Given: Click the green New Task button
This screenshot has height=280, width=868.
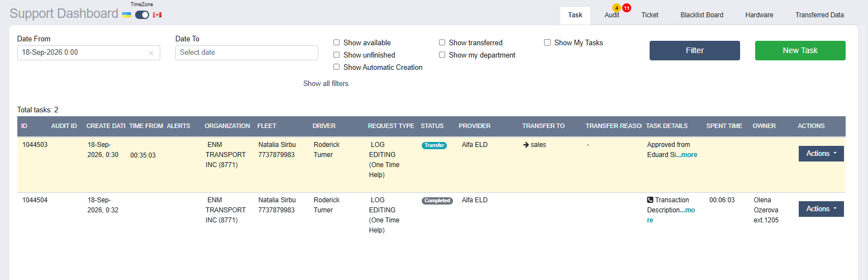Looking at the screenshot, I should pos(800,50).
